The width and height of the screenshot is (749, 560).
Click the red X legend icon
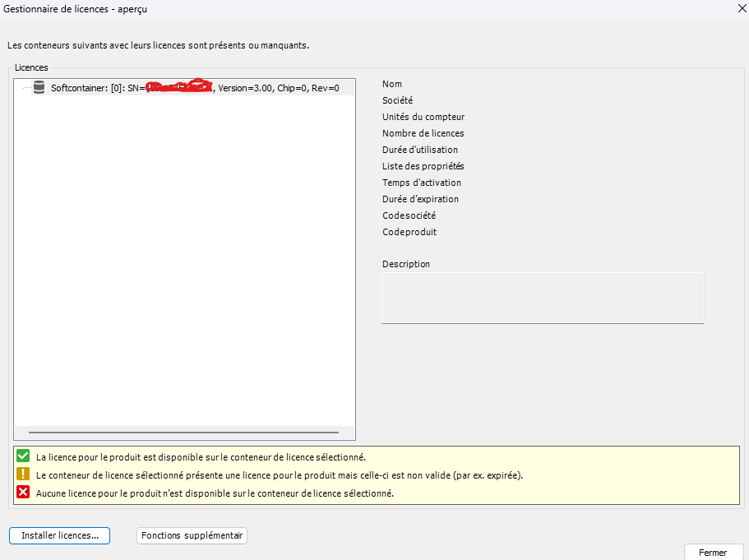[23, 493]
